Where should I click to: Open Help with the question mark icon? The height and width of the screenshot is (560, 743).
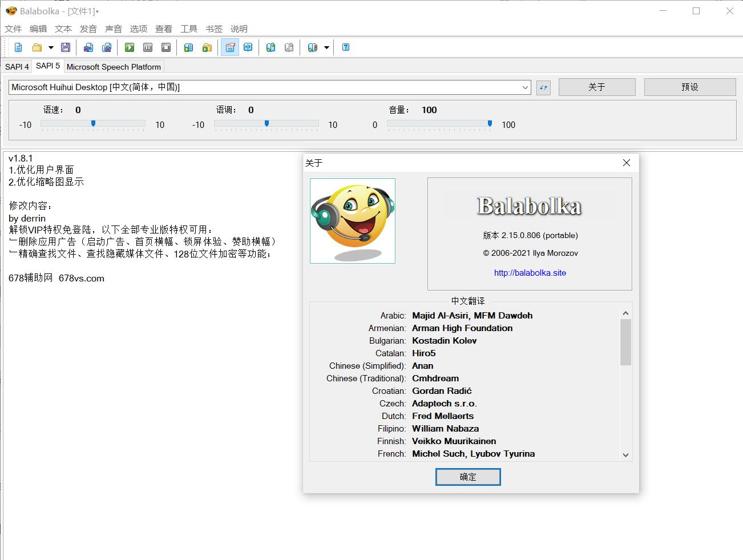pyautogui.click(x=345, y=47)
